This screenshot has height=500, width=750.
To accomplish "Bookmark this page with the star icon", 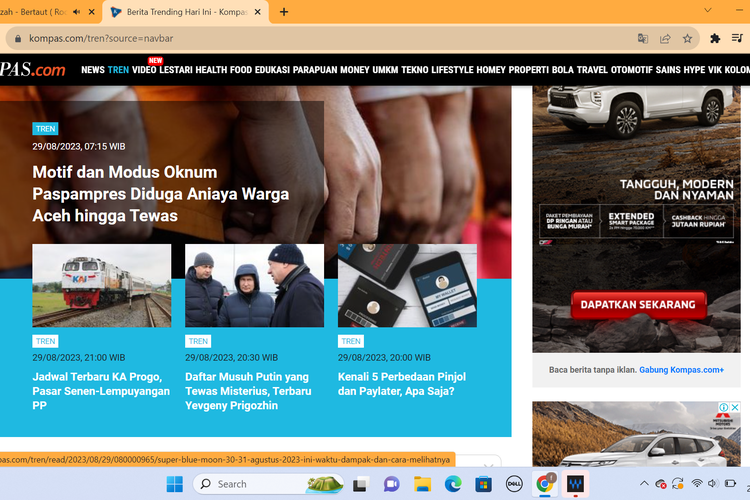I will click(688, 39).
